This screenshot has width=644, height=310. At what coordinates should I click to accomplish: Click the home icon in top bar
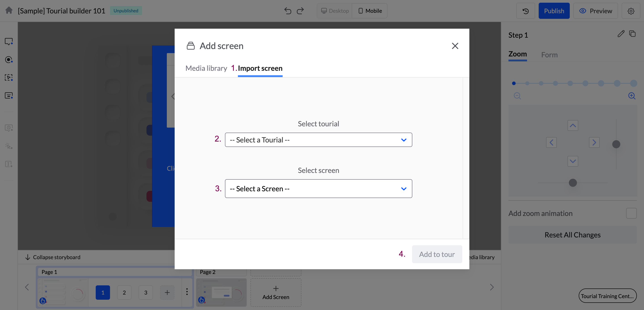pyautogui.click(x=9, y=11)
